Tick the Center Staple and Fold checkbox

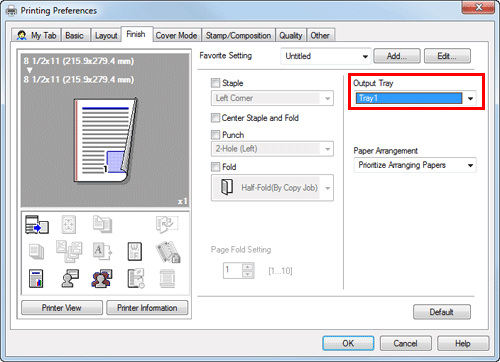(x=216, y=118)
